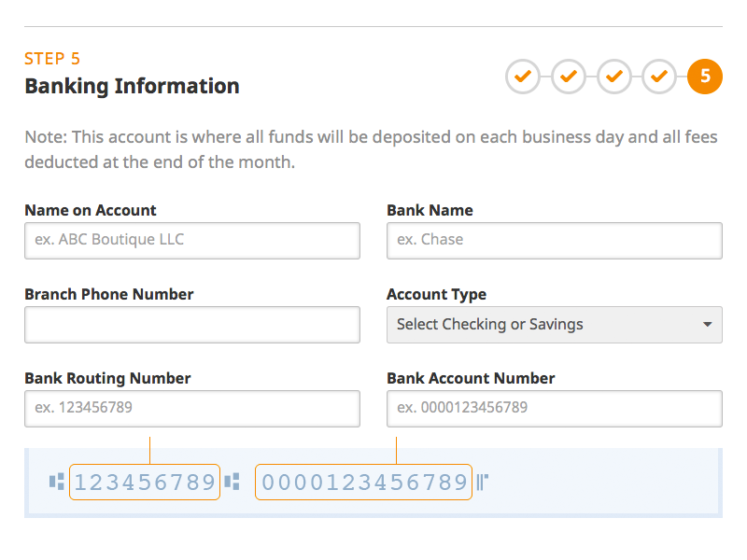The width and height of the screenshot is (747, 560).
Task: Open the Account Type dropdown
Action: [554, 325]
